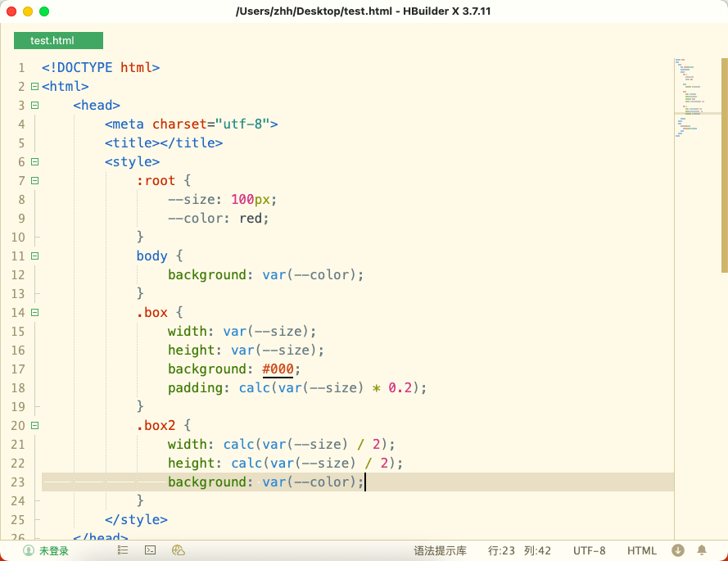Open the document outline list icon
Screen dimensions: 728x561
click(x=123, y=550)
